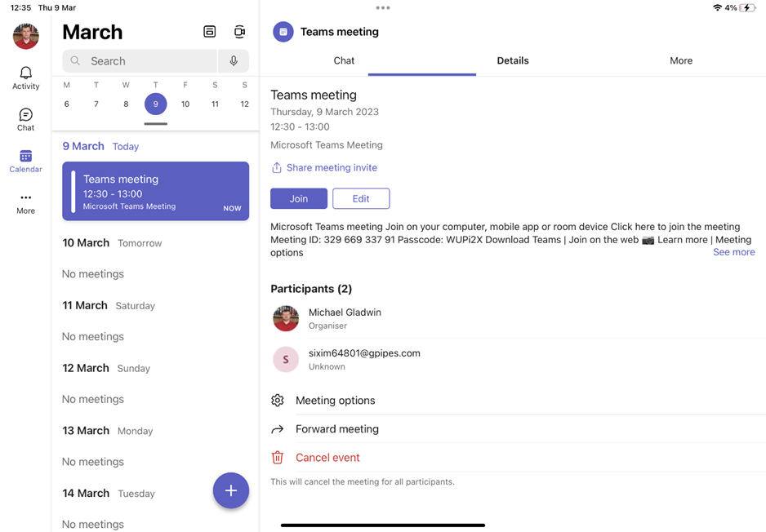
Task: Tap the microphone icon in search bar
Action: coord(234,61)
